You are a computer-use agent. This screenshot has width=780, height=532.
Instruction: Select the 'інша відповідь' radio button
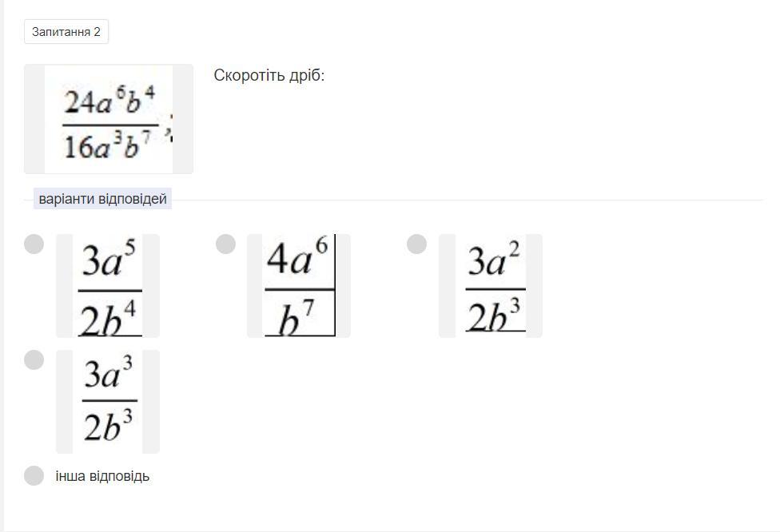point(34,476)
